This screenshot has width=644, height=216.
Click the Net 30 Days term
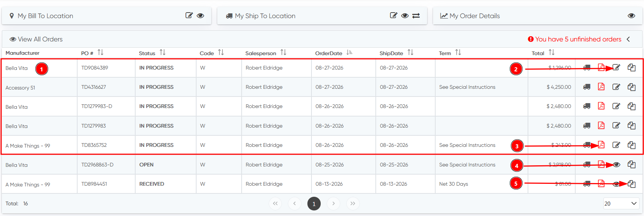point(454,184)
